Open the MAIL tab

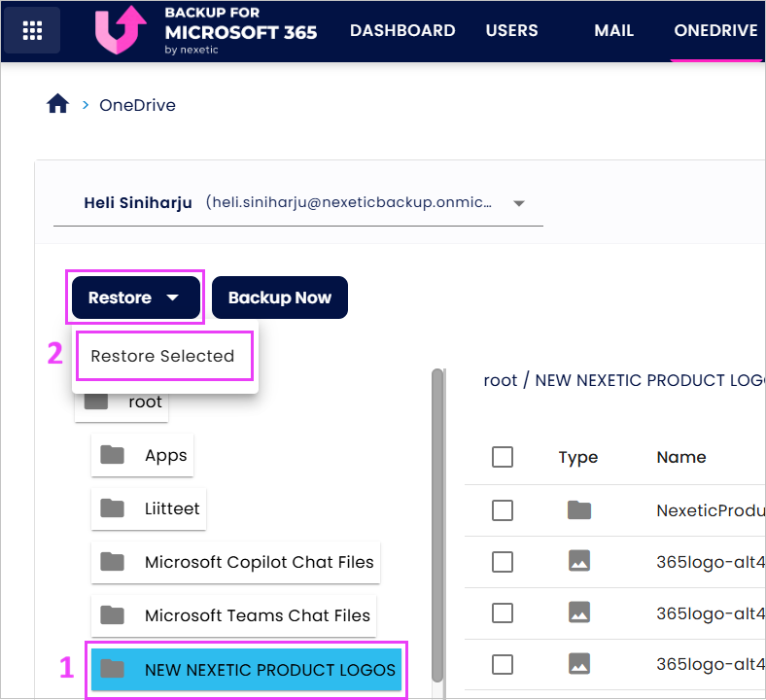tap(614, 30)
